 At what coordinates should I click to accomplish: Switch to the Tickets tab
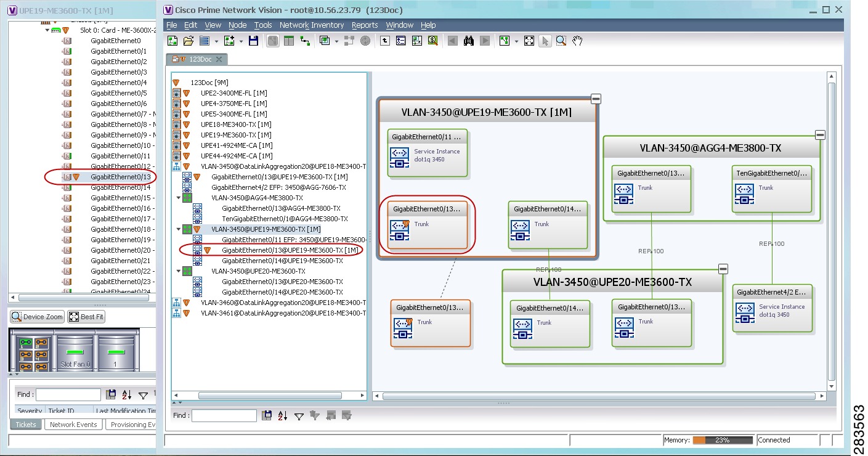(26, 425)
